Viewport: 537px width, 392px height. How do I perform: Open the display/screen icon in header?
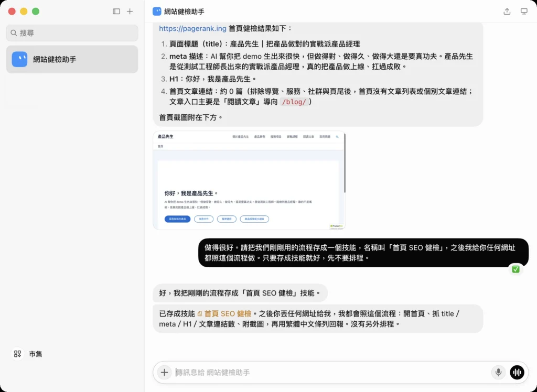tap(524, 12)
